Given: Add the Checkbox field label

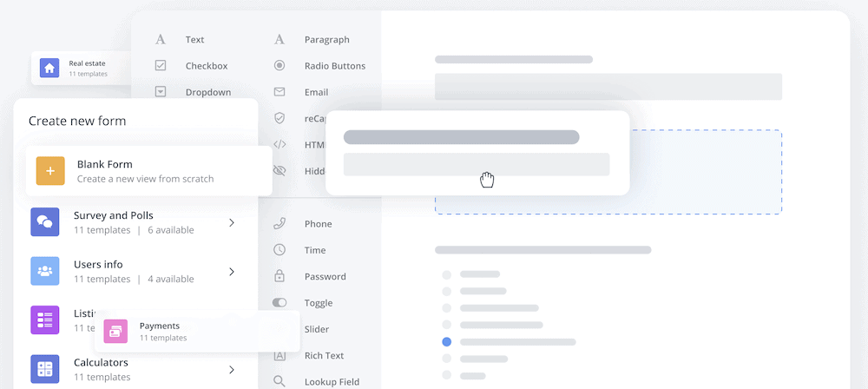Looking at the screenshot, I should (207, 65).
